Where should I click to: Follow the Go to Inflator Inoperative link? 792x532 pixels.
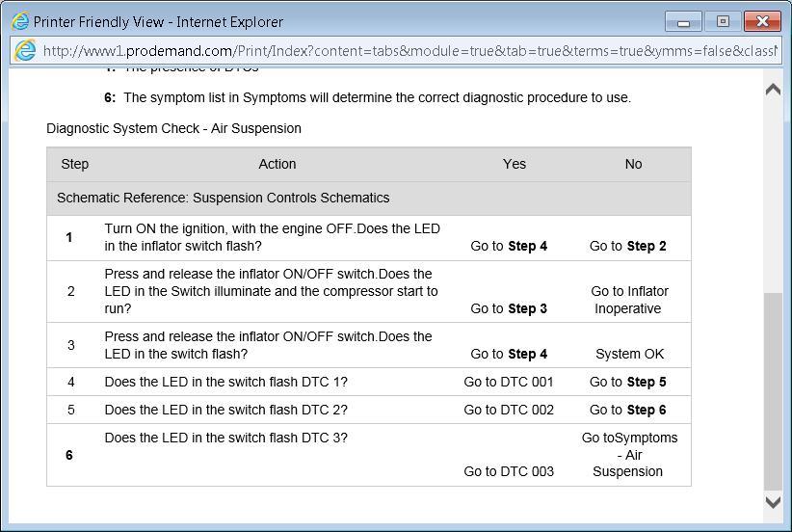628,300
